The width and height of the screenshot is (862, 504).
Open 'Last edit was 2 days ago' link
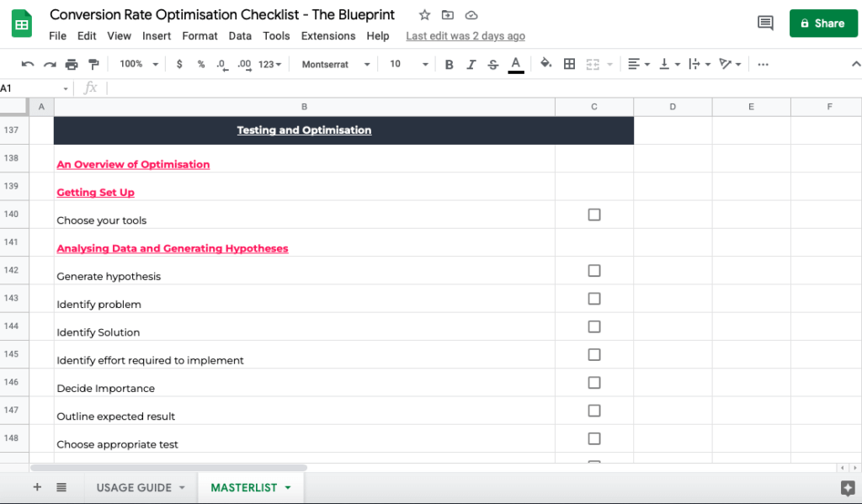pyautogui.click(x=466, y=35)
